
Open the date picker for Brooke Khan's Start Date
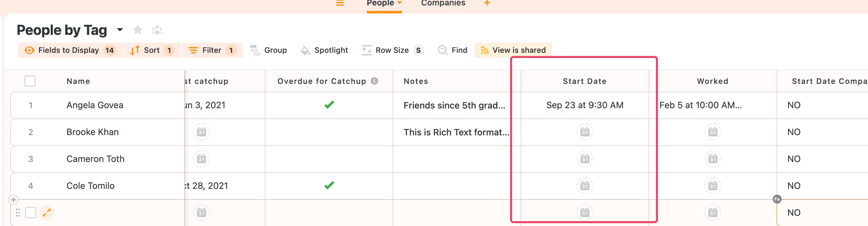[585, 132]
